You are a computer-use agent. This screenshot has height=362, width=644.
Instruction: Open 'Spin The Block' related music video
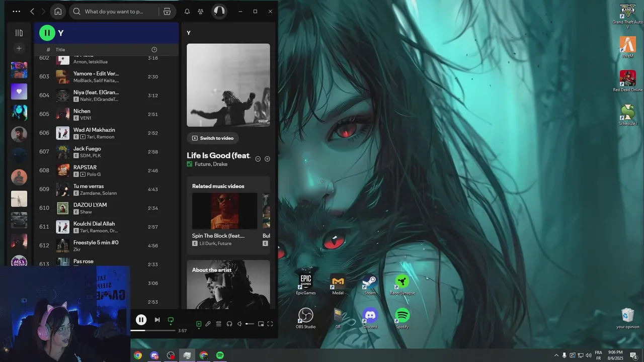[x=224, y=211]
